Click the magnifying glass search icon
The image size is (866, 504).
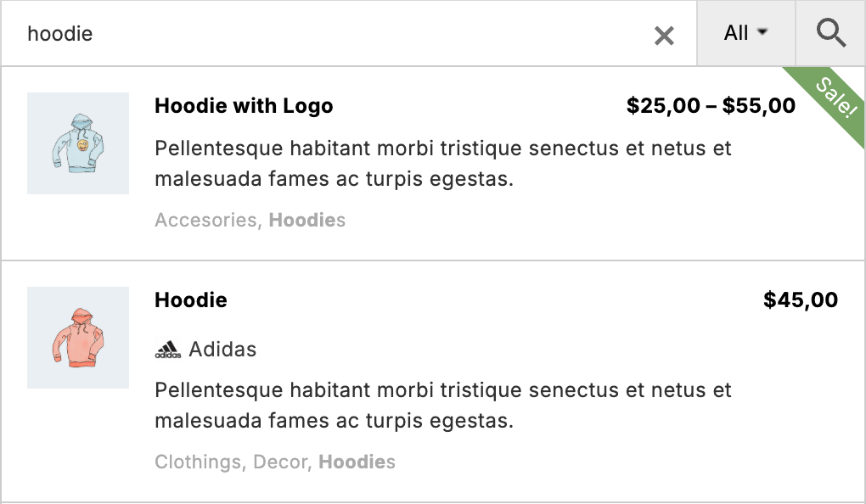click(x=829, y=34)
